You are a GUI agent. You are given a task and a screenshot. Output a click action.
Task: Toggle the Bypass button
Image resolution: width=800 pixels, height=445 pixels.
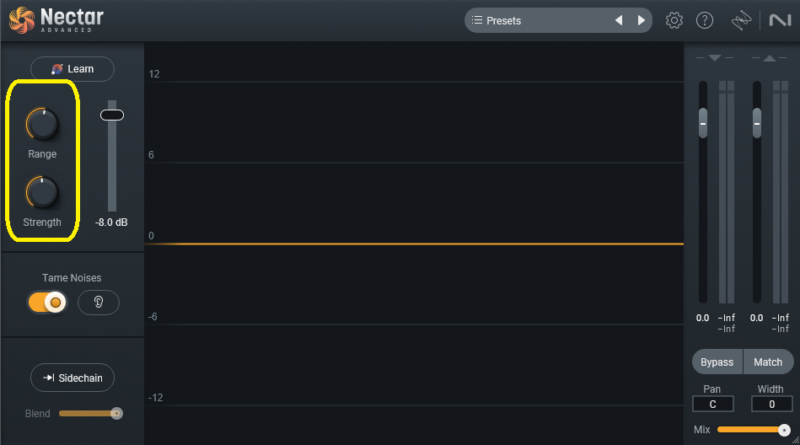click(x=717, y=362)
